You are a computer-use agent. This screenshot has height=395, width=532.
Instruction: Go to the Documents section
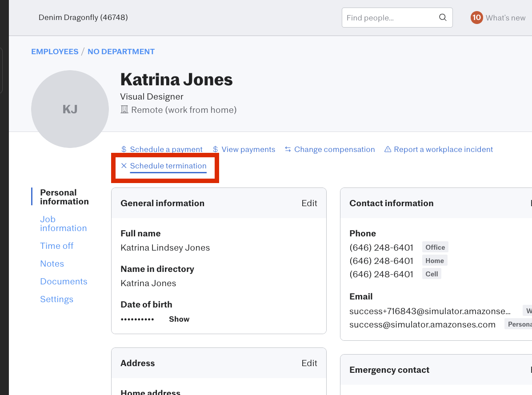coord(64,281)
